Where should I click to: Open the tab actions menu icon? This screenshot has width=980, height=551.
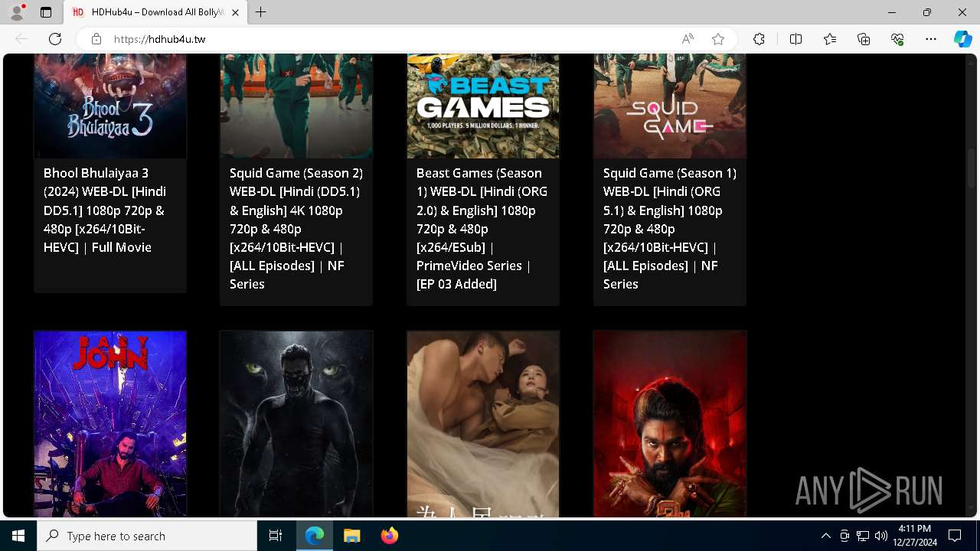tap(46, 12)
